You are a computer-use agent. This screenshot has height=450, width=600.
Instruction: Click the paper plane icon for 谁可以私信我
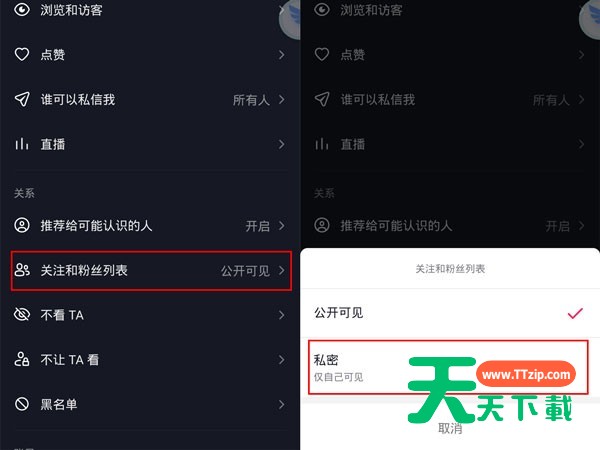coord(22,99)
